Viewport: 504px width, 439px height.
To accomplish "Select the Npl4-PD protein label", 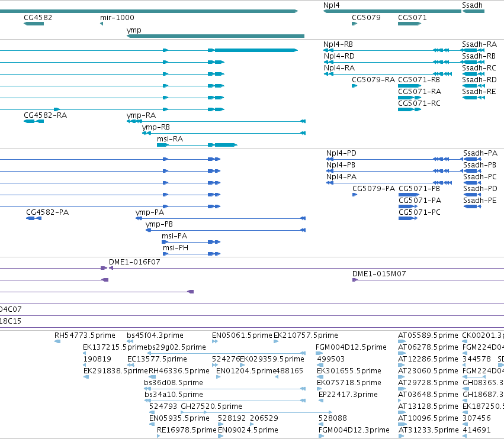I will (x=341, y=153).
